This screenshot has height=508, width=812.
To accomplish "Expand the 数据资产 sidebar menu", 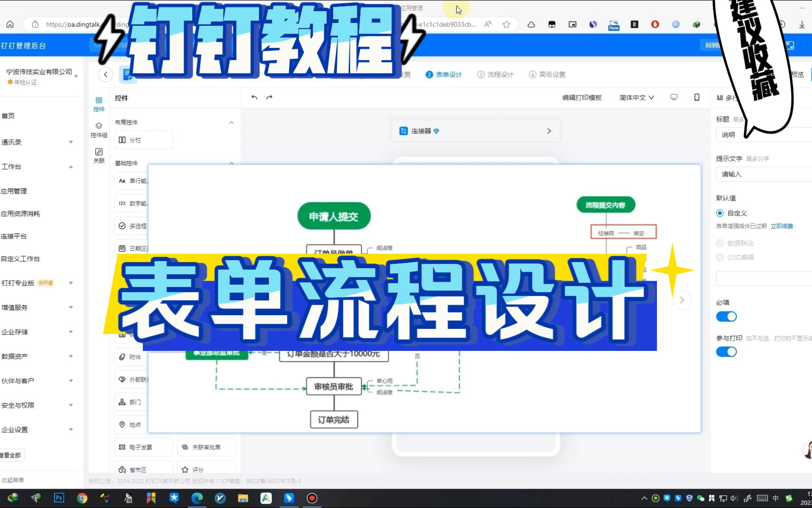I will 71,357.
